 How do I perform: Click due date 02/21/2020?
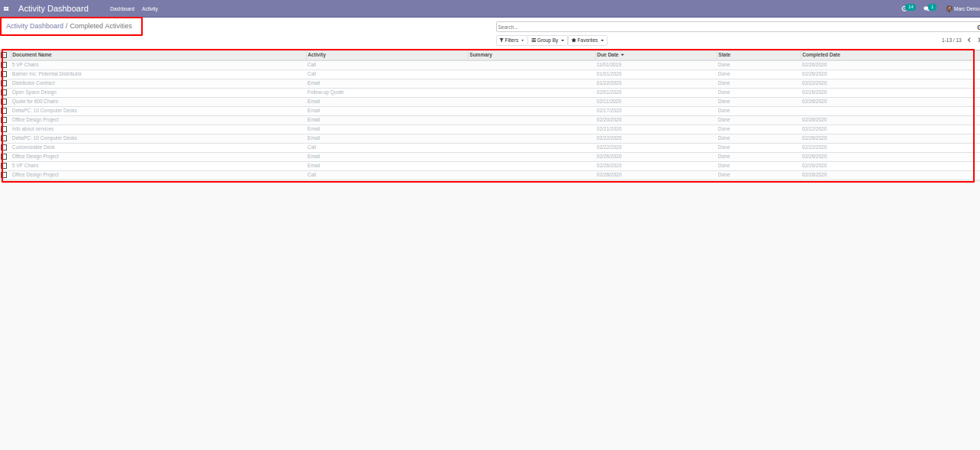click(x=609, y=129)
